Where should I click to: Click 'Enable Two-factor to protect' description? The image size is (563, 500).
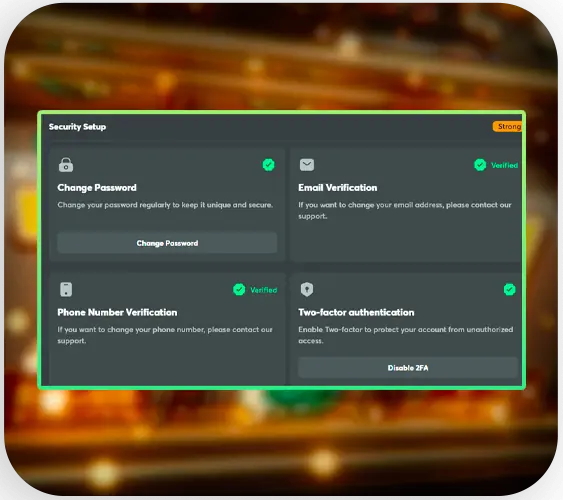tap(405, 335)
